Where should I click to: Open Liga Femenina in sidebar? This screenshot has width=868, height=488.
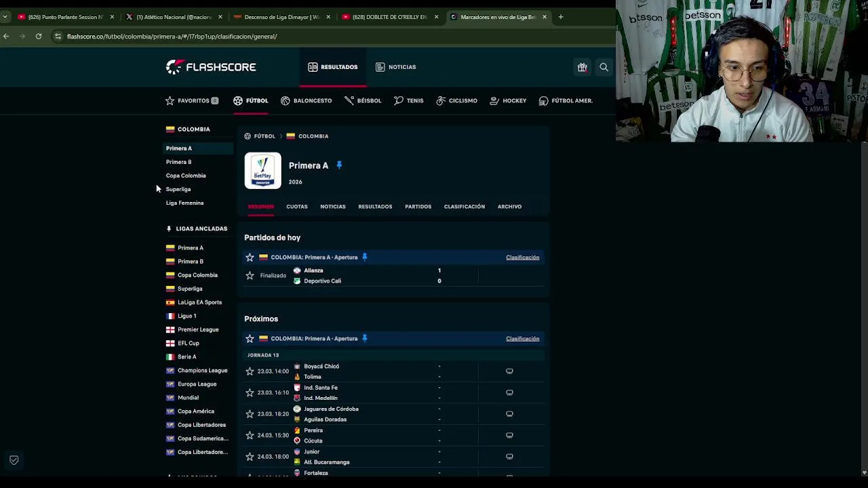184,203
